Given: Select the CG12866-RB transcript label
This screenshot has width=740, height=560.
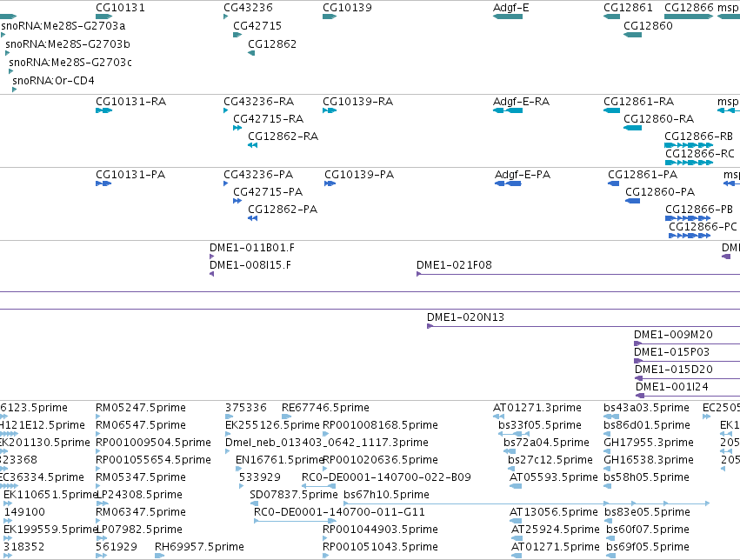Looking at the screenshot, I should click(x=698, y=137).
